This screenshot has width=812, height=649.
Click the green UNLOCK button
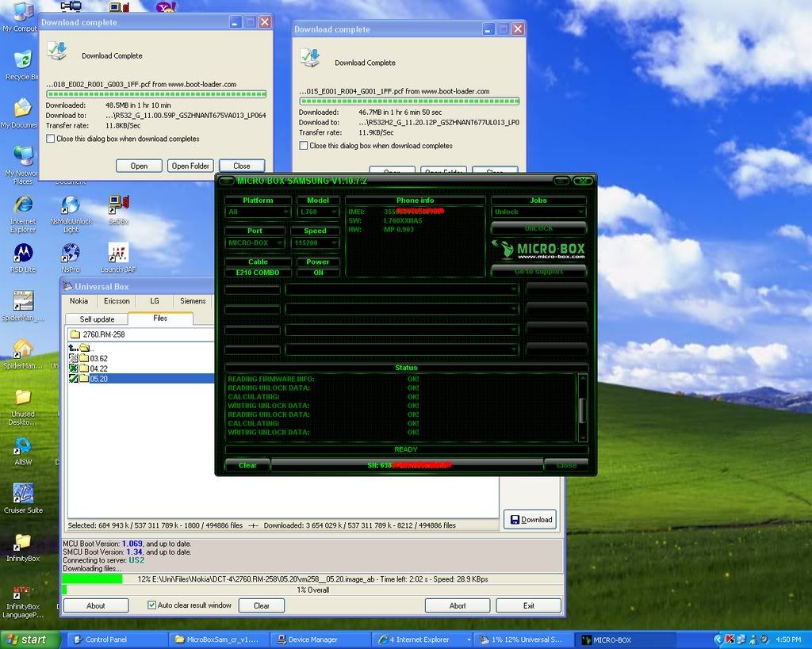coord(538,228)
